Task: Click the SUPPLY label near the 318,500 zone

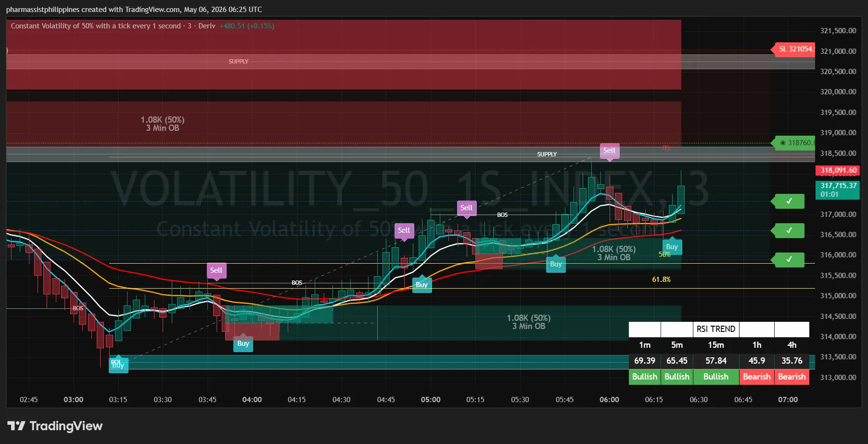Action: click(547, 154)
